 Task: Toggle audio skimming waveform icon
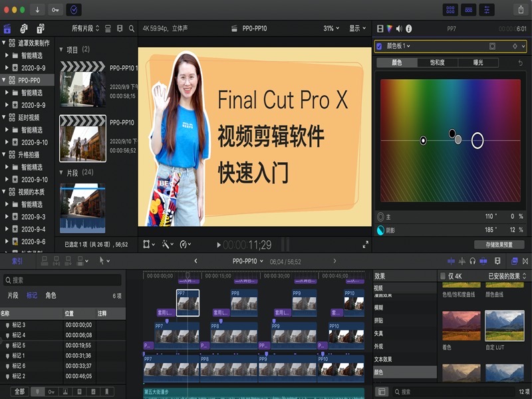pos(462,261)
